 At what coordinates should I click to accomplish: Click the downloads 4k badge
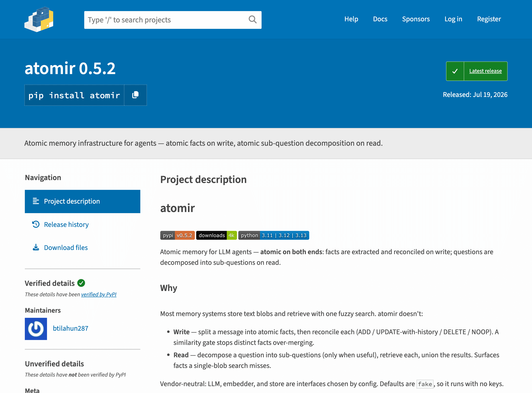[217, 235]
